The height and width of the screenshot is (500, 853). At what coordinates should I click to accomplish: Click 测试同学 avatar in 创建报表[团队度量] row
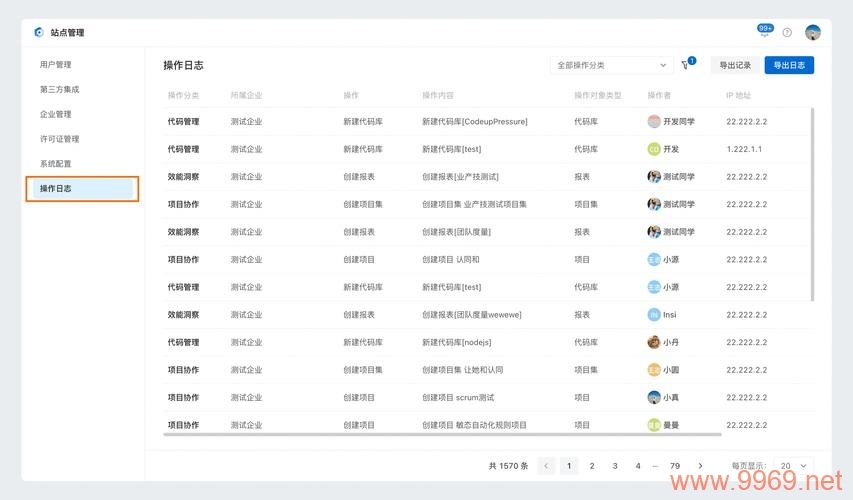(654, 232)
